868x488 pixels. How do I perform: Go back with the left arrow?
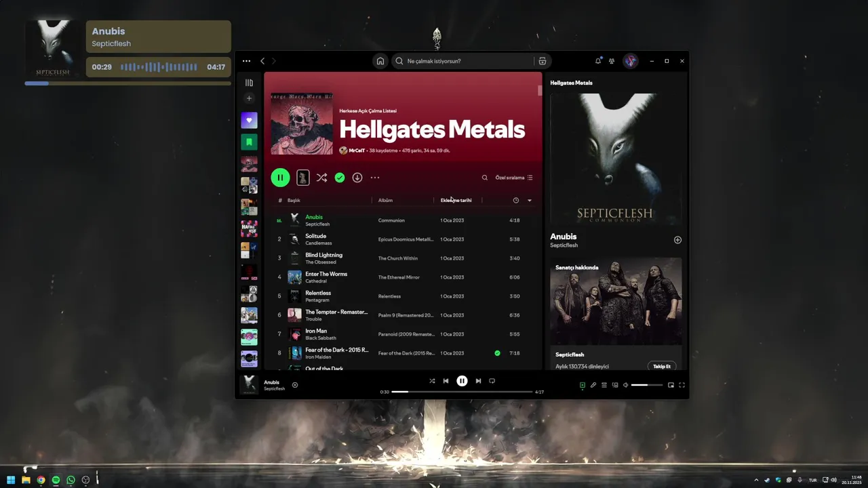click(262, 61)
